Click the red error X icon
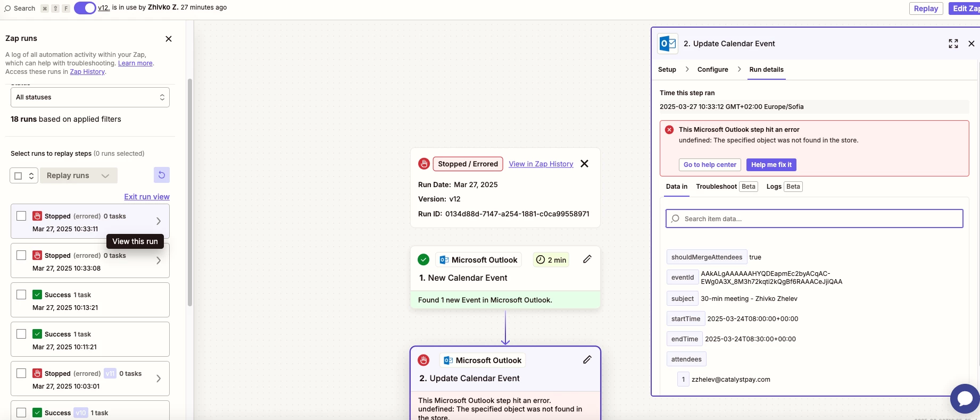 [669, 130]
